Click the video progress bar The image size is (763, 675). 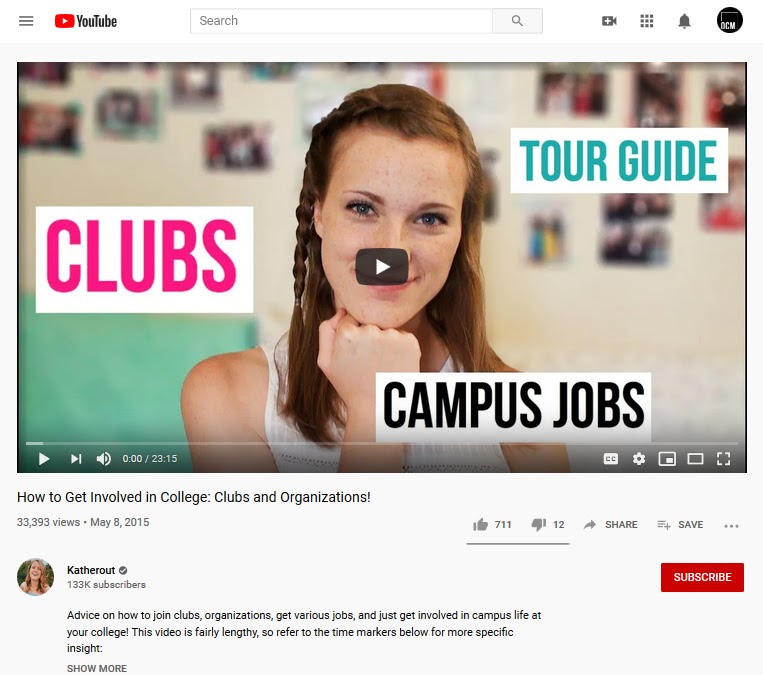382,443
